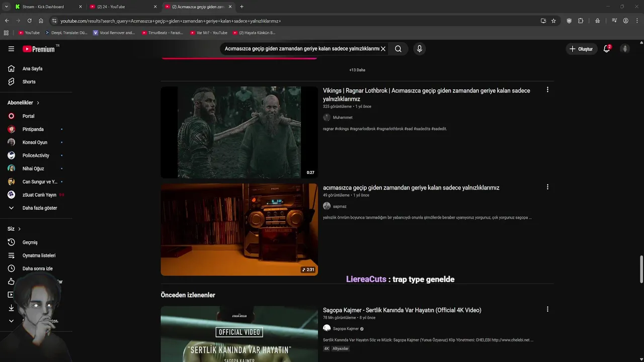Open the account avatar menu
The width and height of the screenshot is (644, 362).
[x=625, y=49]
